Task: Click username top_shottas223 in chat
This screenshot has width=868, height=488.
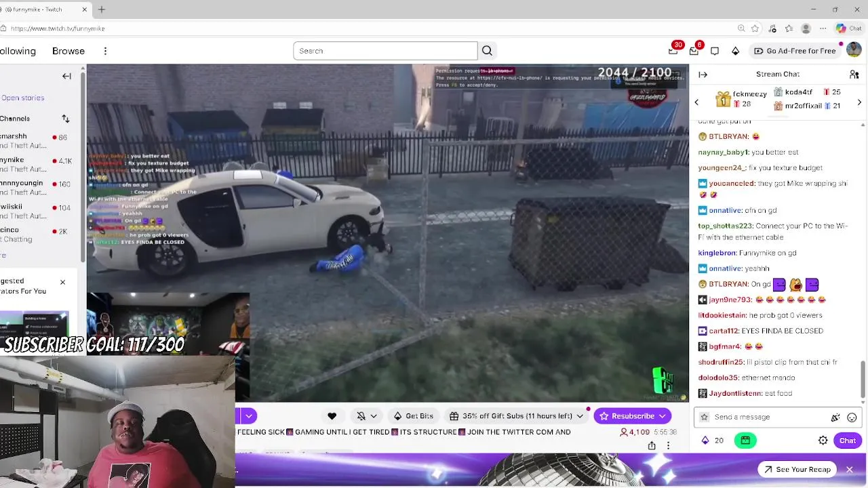Action: pos(726,226)
